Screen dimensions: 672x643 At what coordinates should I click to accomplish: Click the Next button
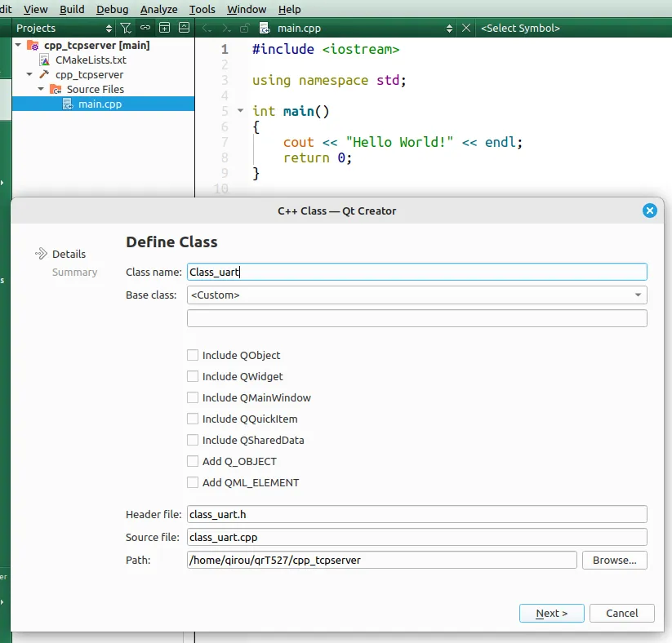[x=551, y=613]
